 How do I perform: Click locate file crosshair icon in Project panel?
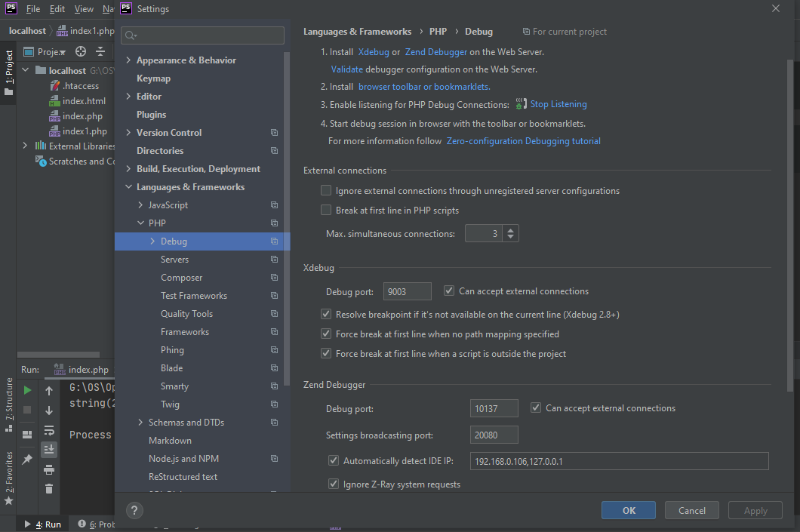[81, 51]
